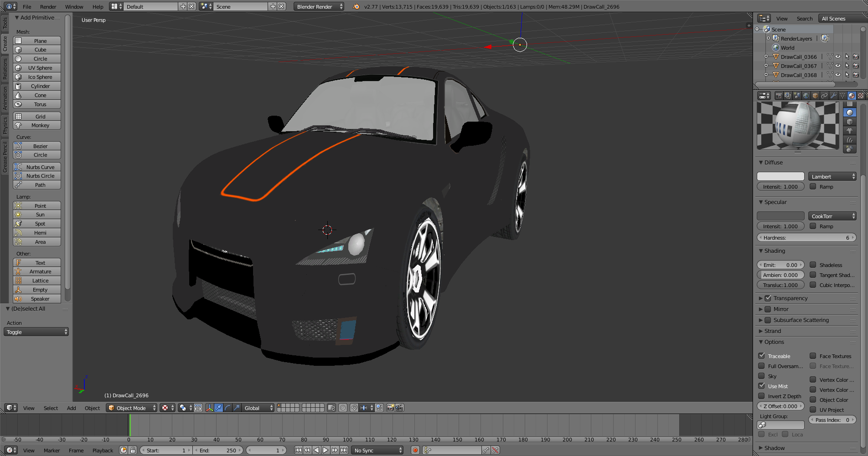Viewport: 868px width, 456px height.
Task: Open the Toggle action dropdown
Action: coord(36,332)
